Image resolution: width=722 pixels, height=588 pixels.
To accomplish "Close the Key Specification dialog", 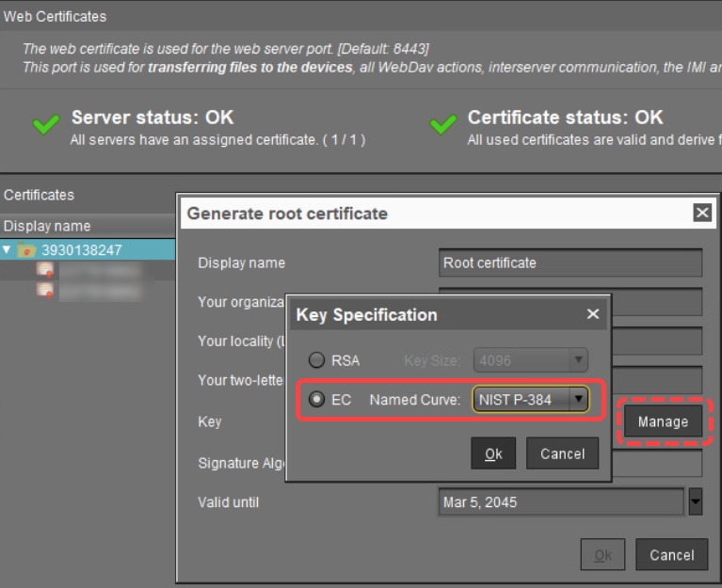I will [592, 314].
